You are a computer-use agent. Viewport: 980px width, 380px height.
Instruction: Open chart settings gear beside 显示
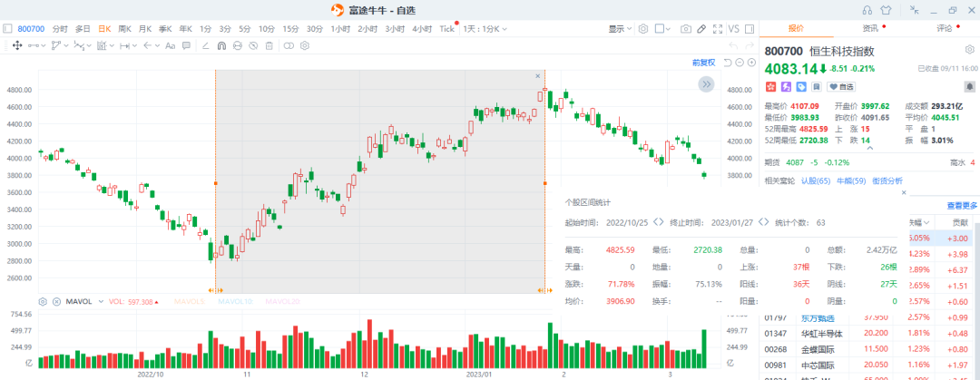tap(643, 29)
